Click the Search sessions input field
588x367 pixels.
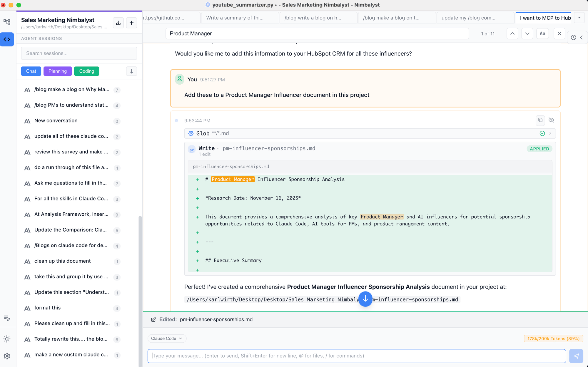(x=79, y=53)
